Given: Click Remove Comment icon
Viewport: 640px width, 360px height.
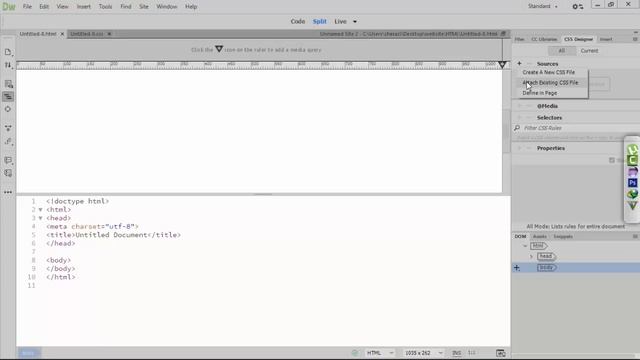Looking at the screenshot, I should point(8,173).
